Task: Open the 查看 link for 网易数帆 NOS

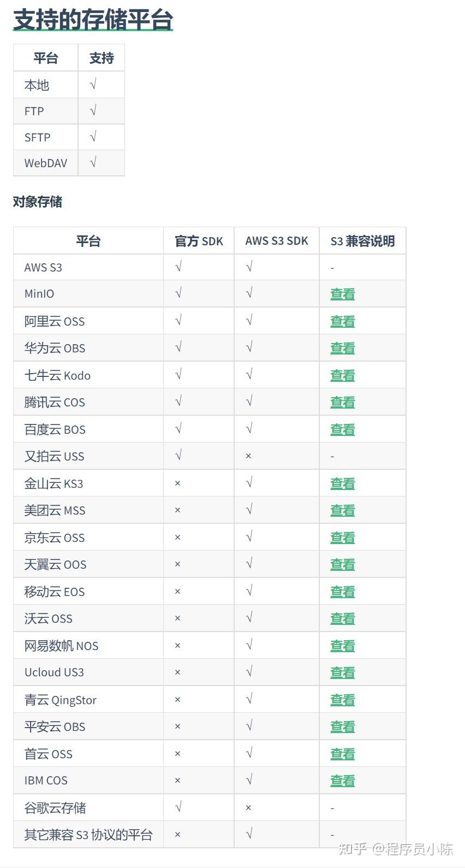Action: [343, 646]
